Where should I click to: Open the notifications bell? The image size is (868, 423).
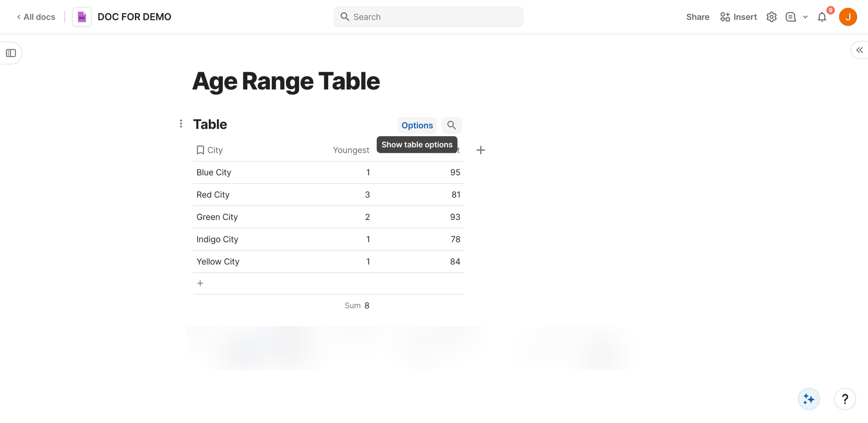click(822, 17)
